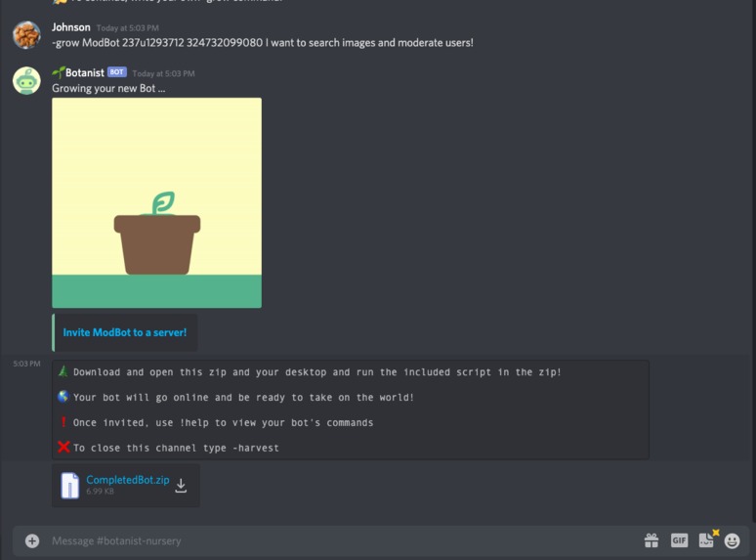Click the Botanist bot username
756x560 pixels.
(85, 73)
